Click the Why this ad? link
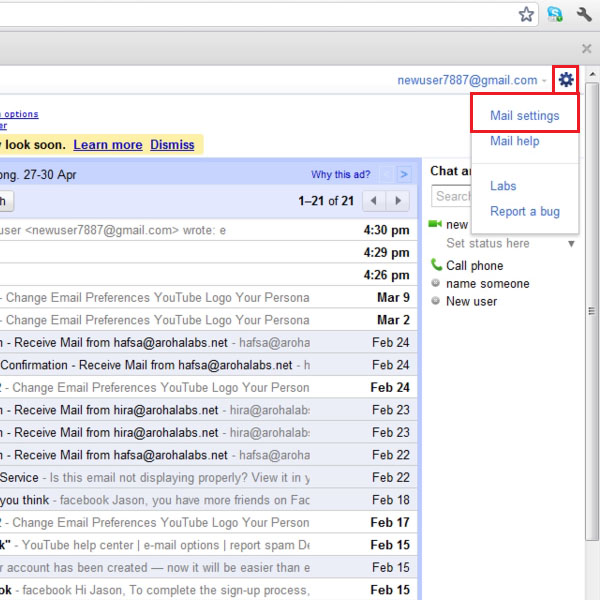Viewport: 600px width, 600px height. 340,174
